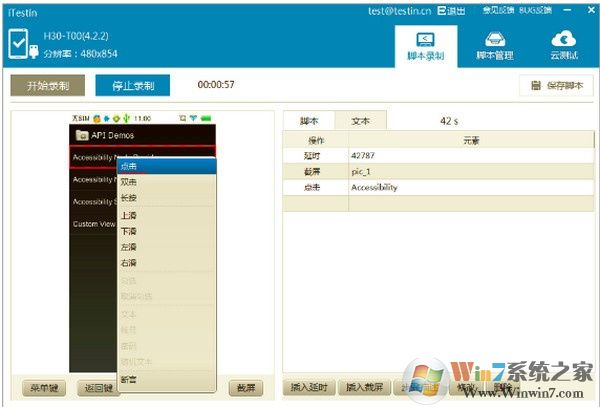Select the 截屏 row with pic_1
This screenshot has height=407, width=600.
pos(439,172)
